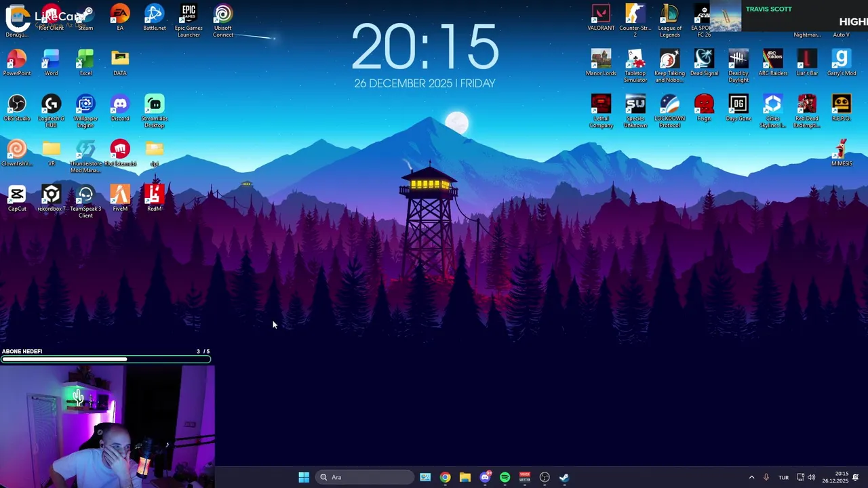Select Garry's Mod shortcut
The width and height of the screenshot is (868, 488).
pos(842,63)
